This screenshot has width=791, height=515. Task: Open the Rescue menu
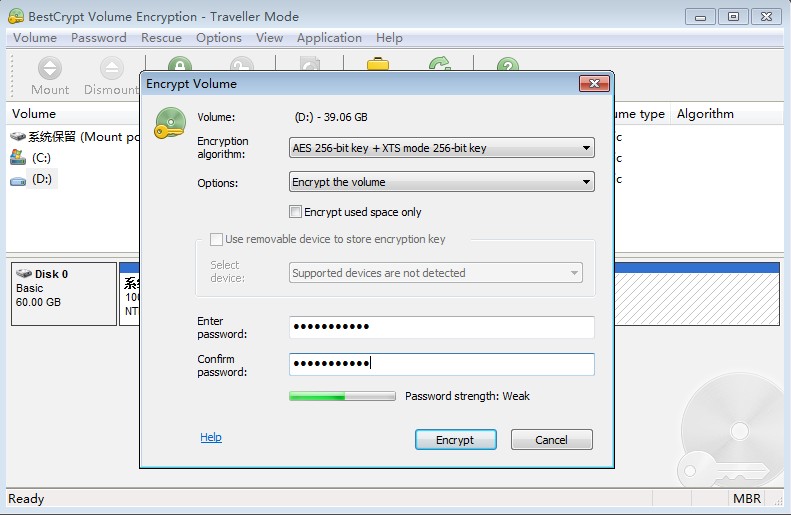pyautogui.click(x=161, y=38)
